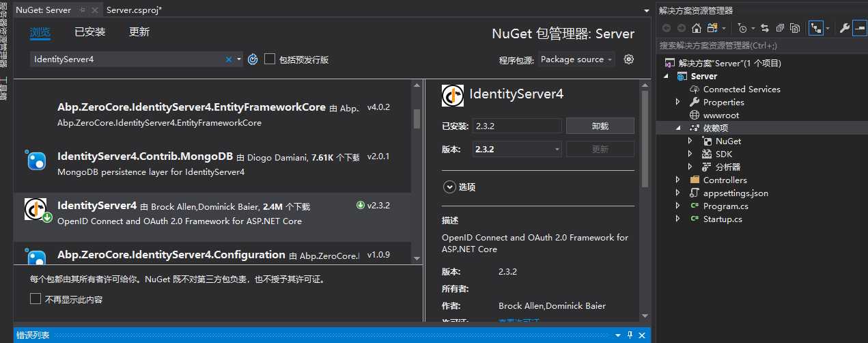
Task: Toggle nested view of files icon
Action: coord(816,28)
